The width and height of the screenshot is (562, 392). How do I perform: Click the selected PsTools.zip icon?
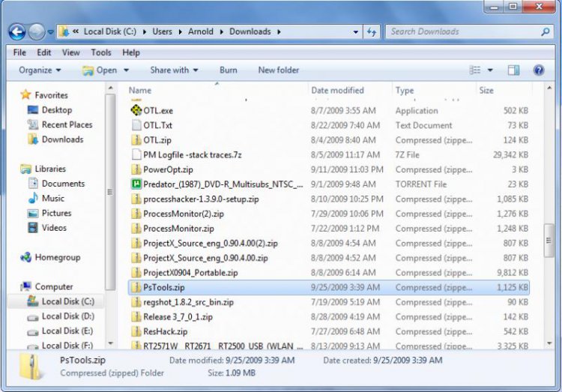136,287
